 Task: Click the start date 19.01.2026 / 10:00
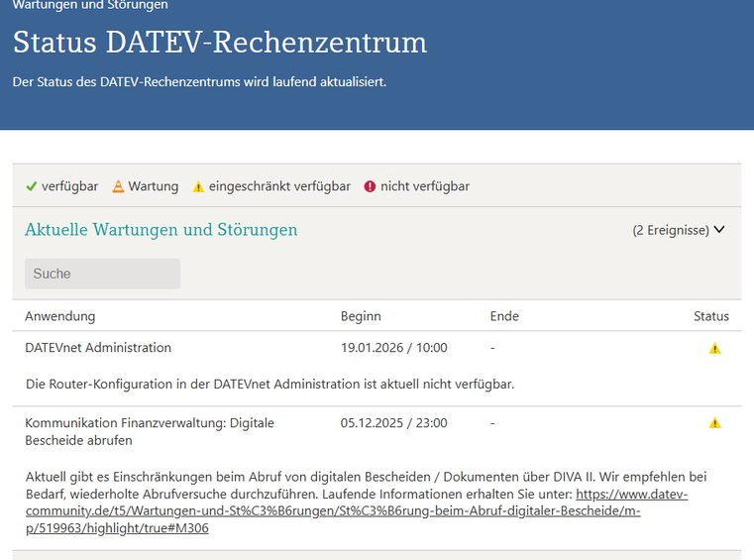point(393,347)
